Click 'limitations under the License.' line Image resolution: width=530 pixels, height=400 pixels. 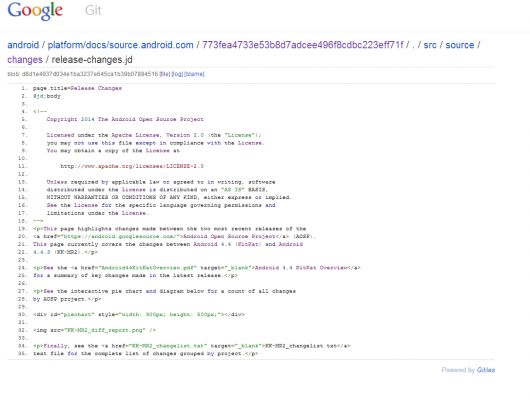click(x=98, y=213)
